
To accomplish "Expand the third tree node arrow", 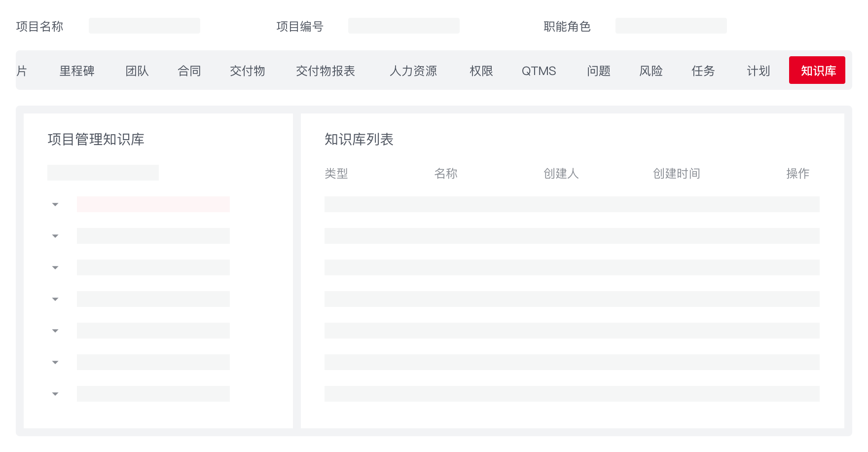I will coord(55,267).
